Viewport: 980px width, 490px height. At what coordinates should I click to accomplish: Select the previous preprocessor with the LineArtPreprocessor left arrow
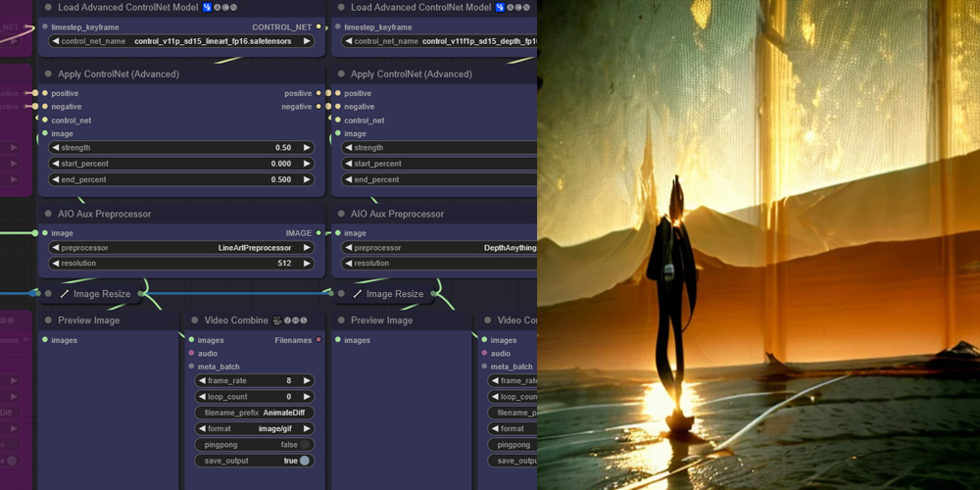click(x=56, y=248)
